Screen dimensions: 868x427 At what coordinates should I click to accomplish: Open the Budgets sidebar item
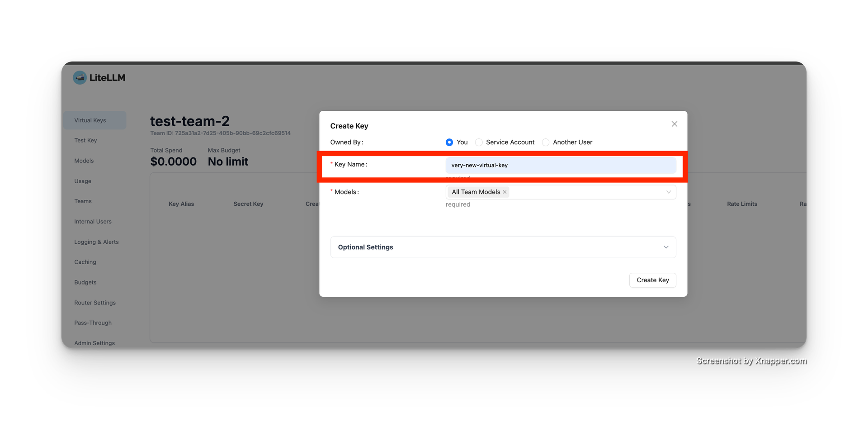click(85, 282)
